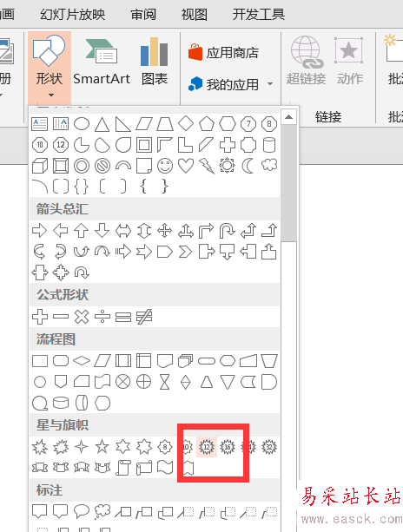Select the Cloud basic shape

click(269, 165)
